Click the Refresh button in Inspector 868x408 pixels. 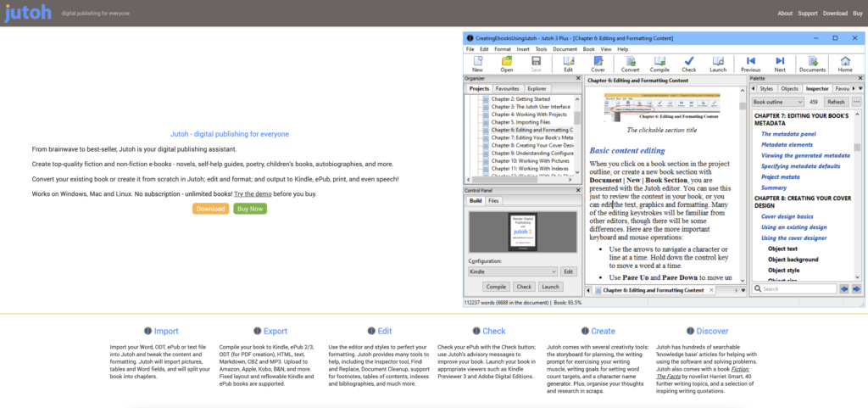(x=836, y=102)
